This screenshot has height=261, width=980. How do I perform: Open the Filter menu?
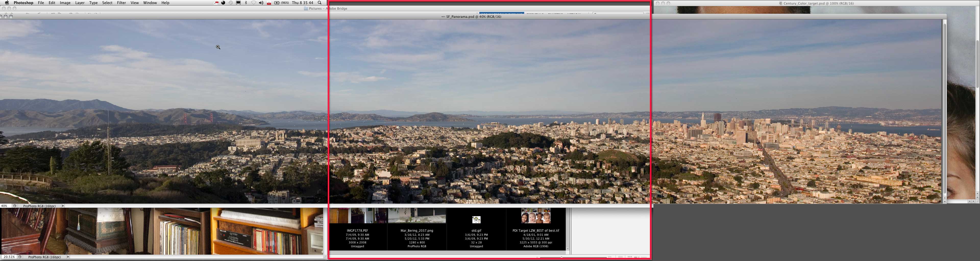click(121, 3)
